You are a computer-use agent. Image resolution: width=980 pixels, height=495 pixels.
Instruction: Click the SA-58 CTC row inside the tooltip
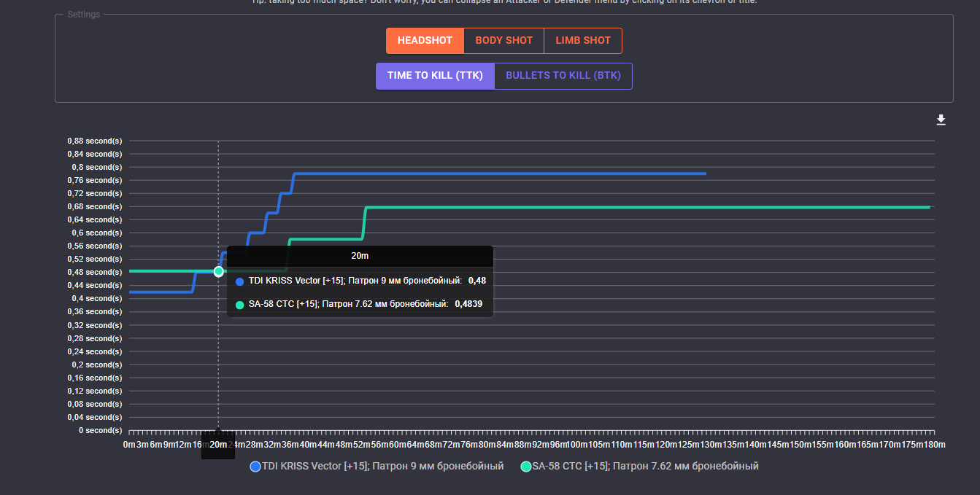tap(358, 304)
